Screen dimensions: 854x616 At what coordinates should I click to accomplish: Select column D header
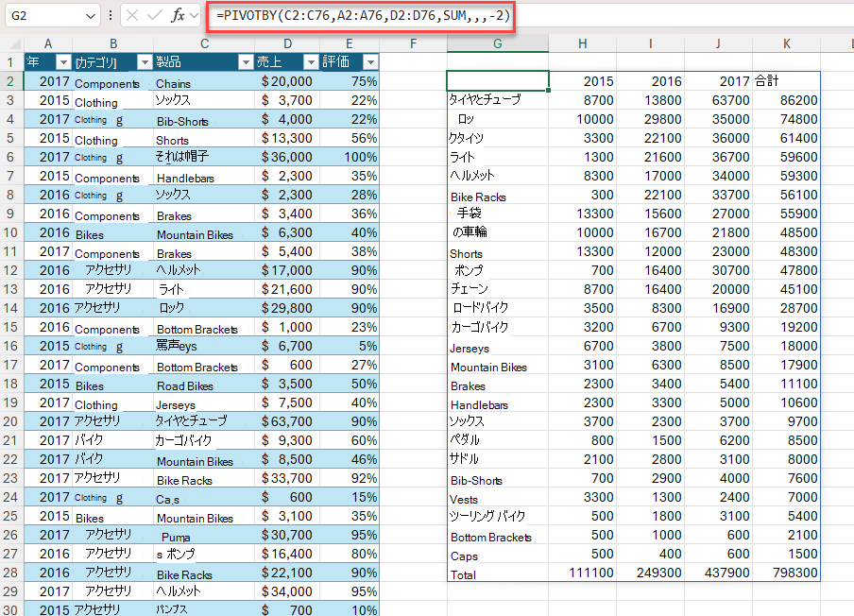[x=287, y=43]
